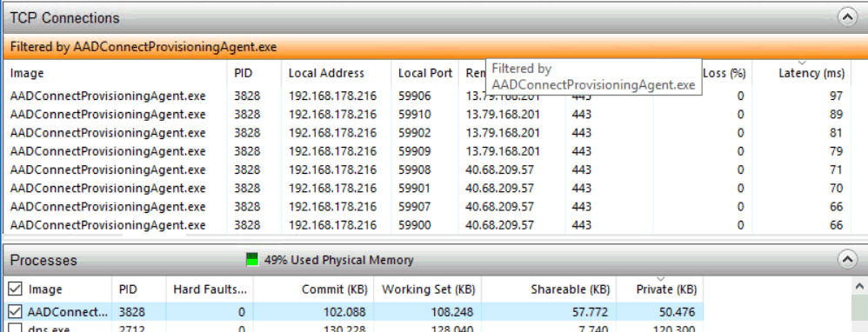The height and width of the screenshot is (332, 868).
Task: Click the TCP Connections section title
Action: pyautogui.click(x=64, y=17)
